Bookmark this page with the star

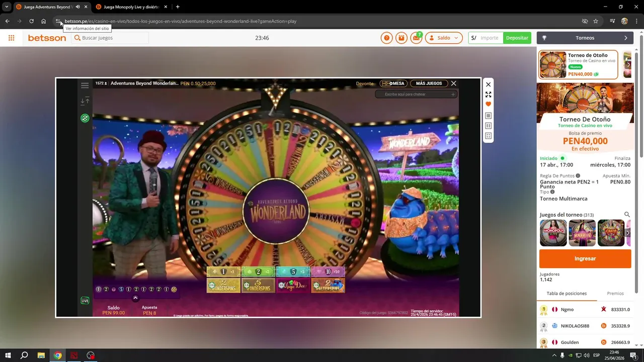point(596,21)
